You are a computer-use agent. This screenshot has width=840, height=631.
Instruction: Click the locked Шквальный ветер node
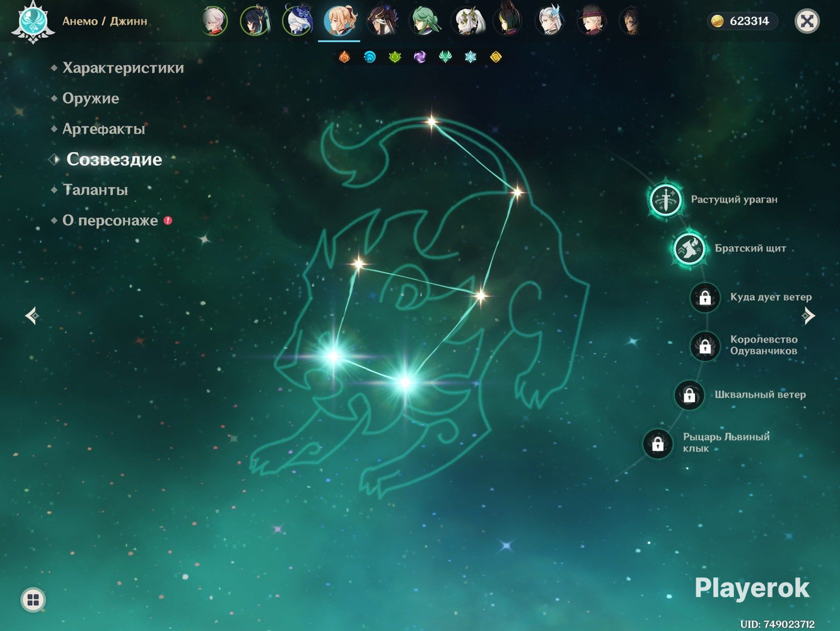(x=689, y=395)
